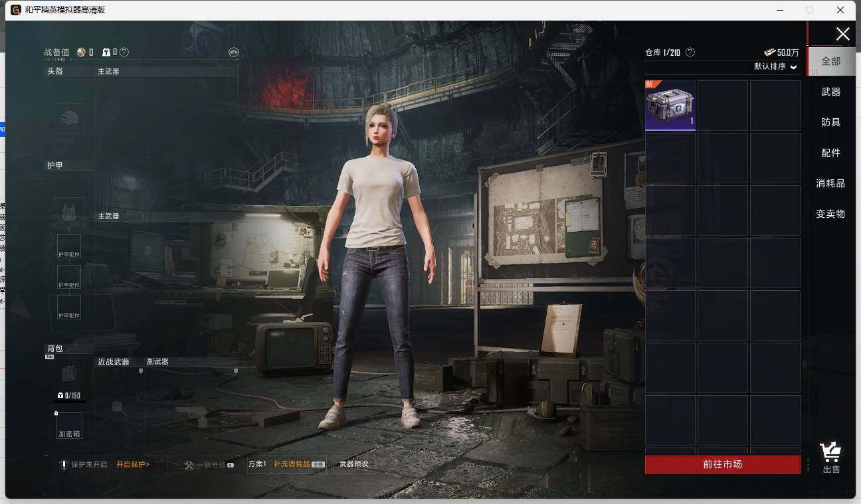Click the weight lock icon beside 战备值
This screenshot has width=861, height=504.
pyautogui.click(x=106, y=52)
